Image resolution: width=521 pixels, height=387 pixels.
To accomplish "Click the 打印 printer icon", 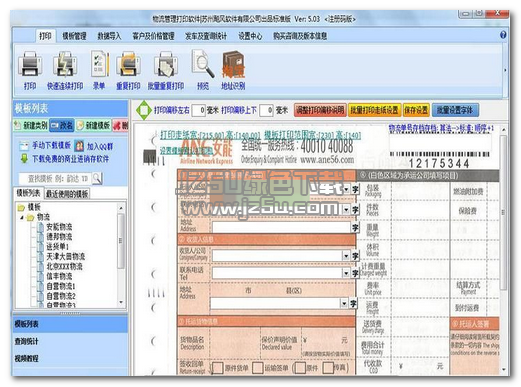I will click(30, 64).
